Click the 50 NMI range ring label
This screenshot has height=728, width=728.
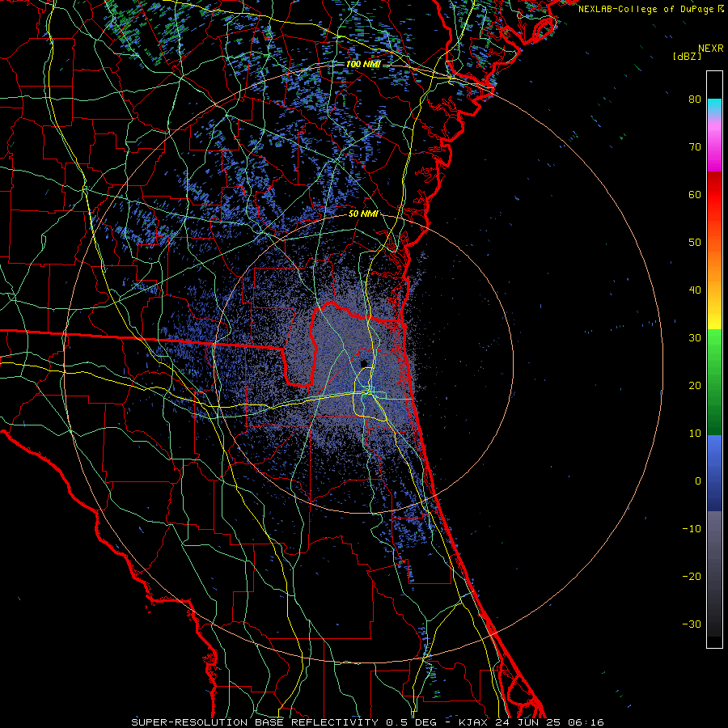[363, 214]
